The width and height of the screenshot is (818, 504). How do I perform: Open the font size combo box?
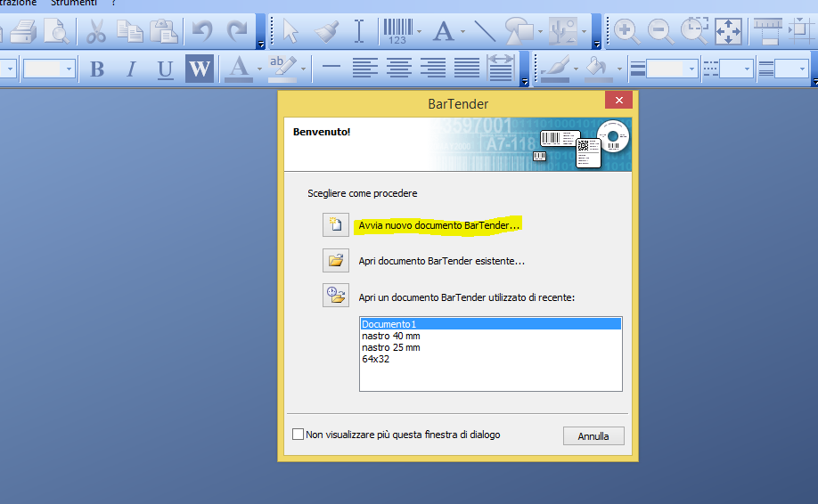49,69
